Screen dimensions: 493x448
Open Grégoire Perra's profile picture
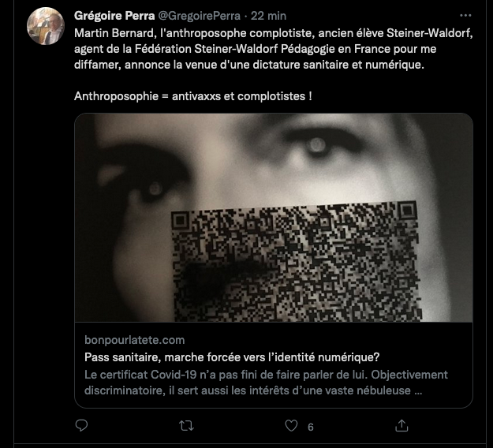coord(46,26)
